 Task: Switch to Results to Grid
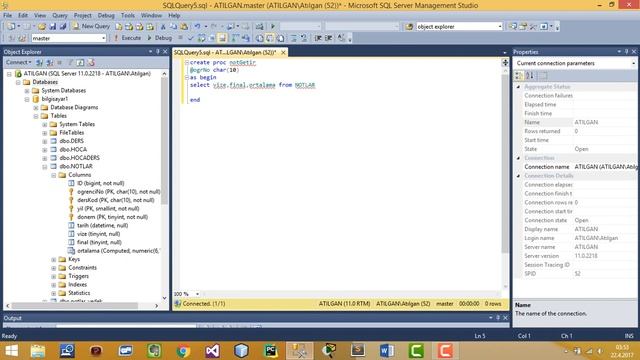tap(270, 38)
